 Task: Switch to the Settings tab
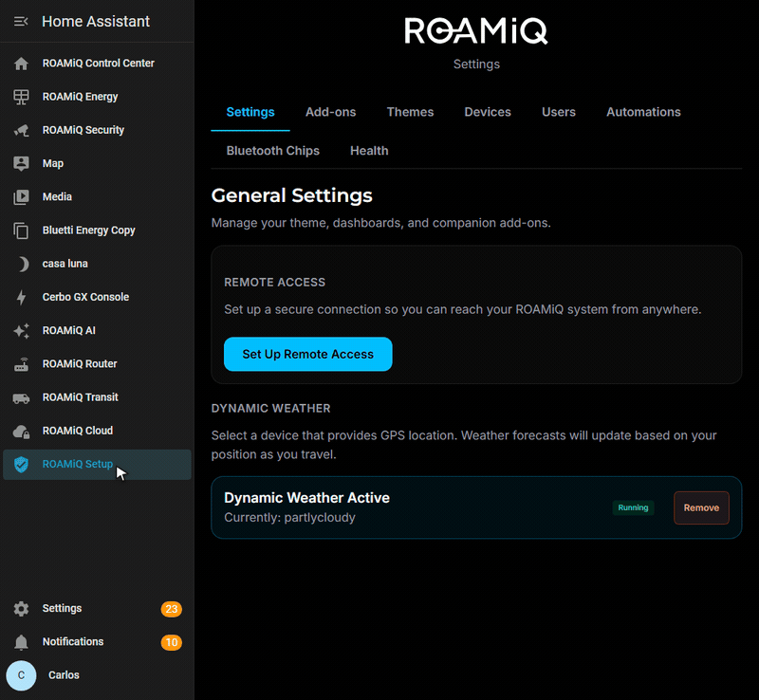[250, 112]
